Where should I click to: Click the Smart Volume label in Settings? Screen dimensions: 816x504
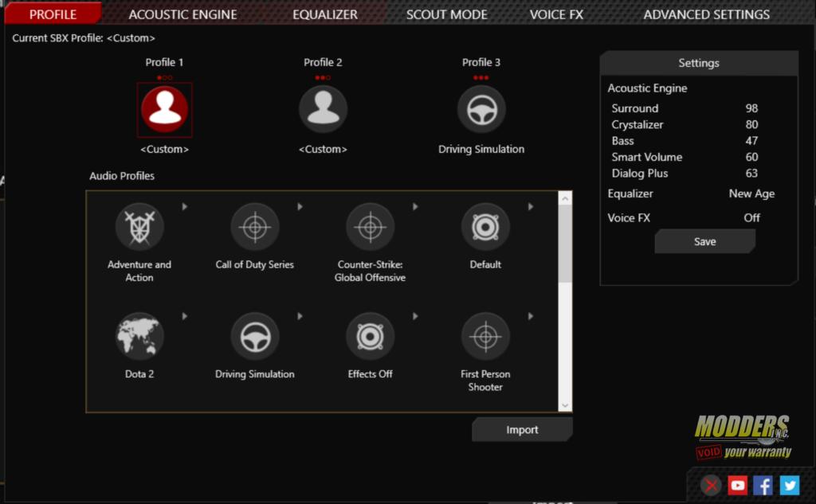[647, 157]
